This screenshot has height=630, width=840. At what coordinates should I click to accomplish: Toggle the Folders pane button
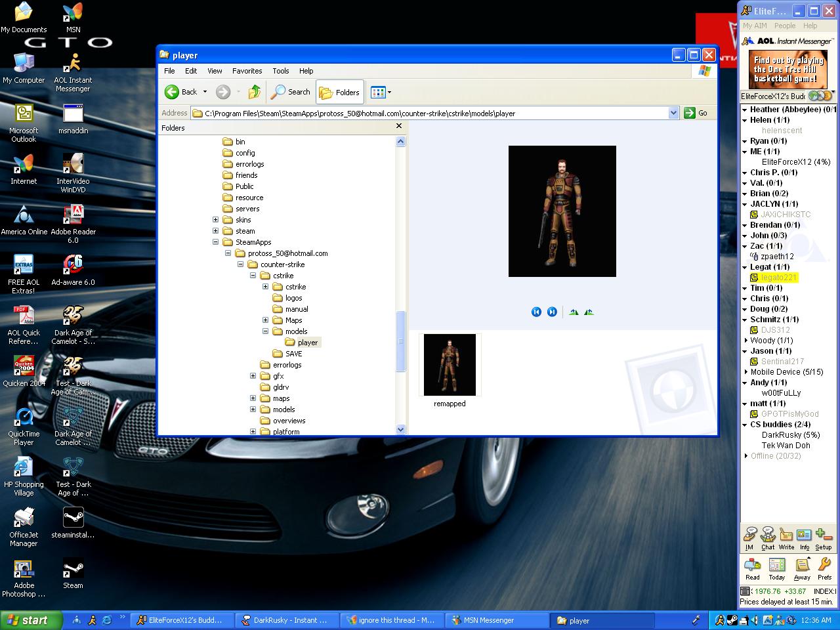coord(340,92)
